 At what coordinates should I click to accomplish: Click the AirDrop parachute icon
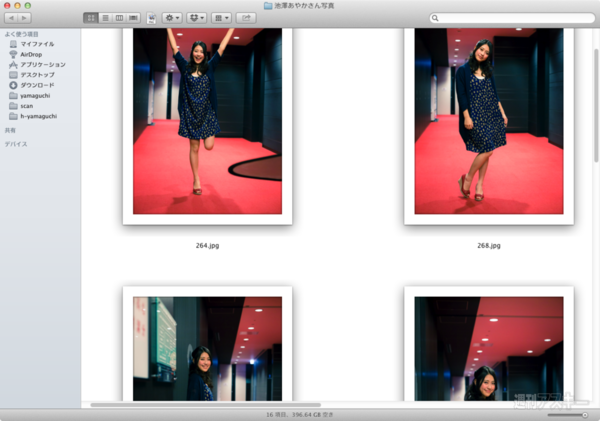coord(13,54)
